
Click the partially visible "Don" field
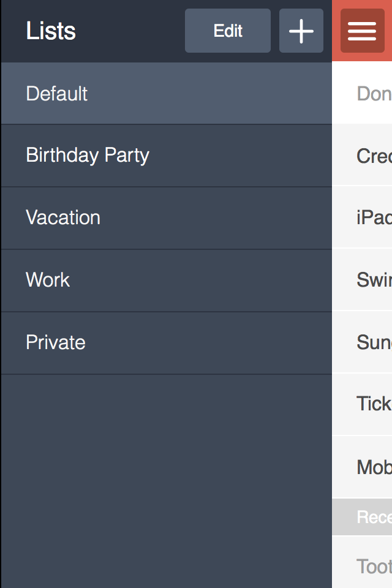click(374, 94)
